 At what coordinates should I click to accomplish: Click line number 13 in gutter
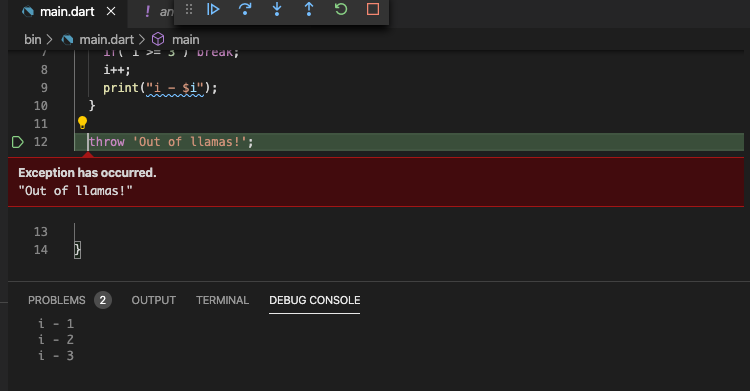pos(41,232)
